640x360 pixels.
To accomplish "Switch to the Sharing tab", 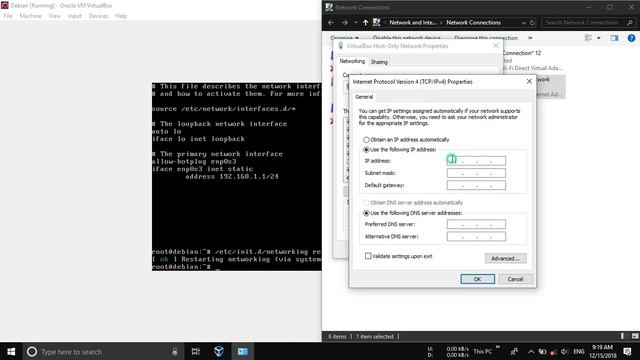I will [x=379, y=62].
